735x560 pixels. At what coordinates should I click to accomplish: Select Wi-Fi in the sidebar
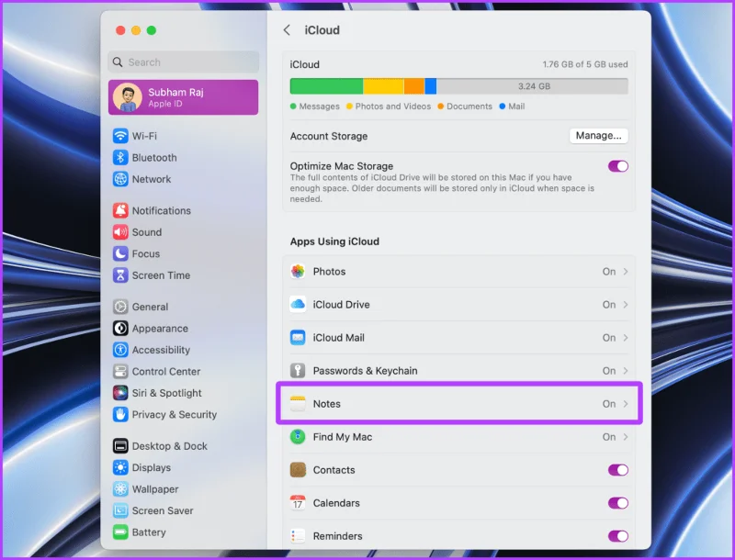click(183, 136)
